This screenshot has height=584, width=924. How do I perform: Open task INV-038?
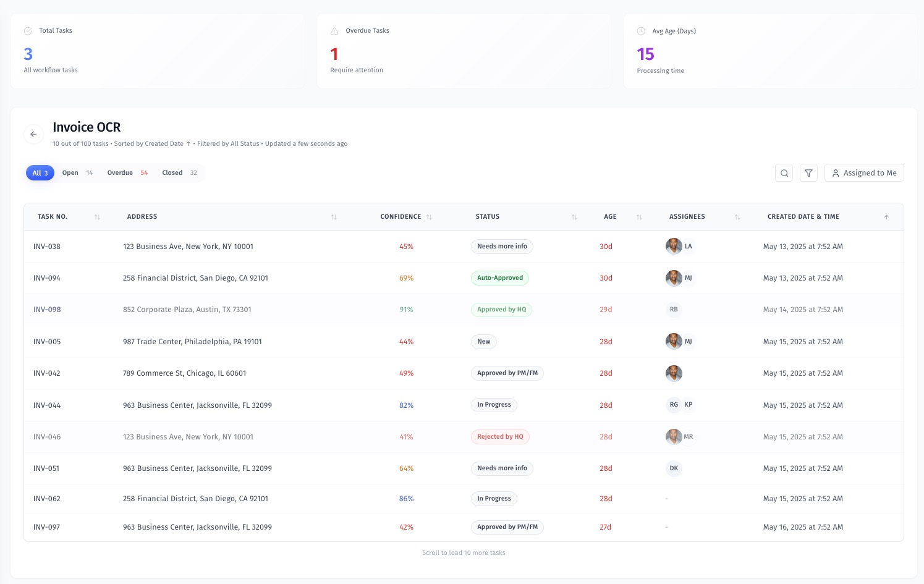[x=47, y=247]
